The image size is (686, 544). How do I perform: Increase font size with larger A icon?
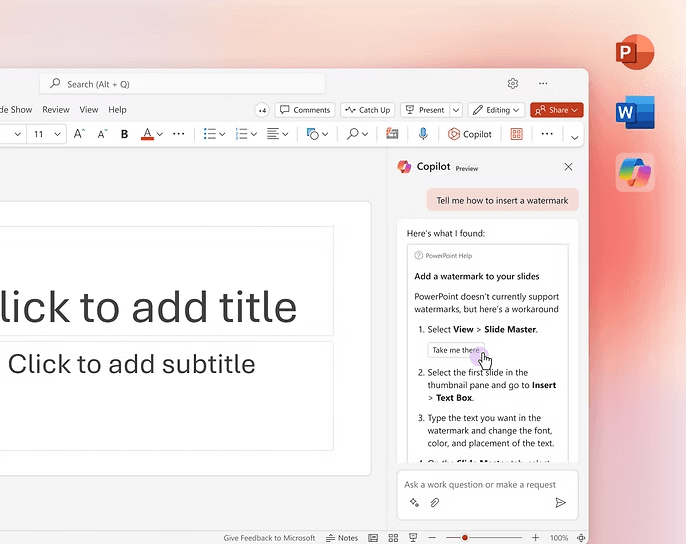[79, 134]
